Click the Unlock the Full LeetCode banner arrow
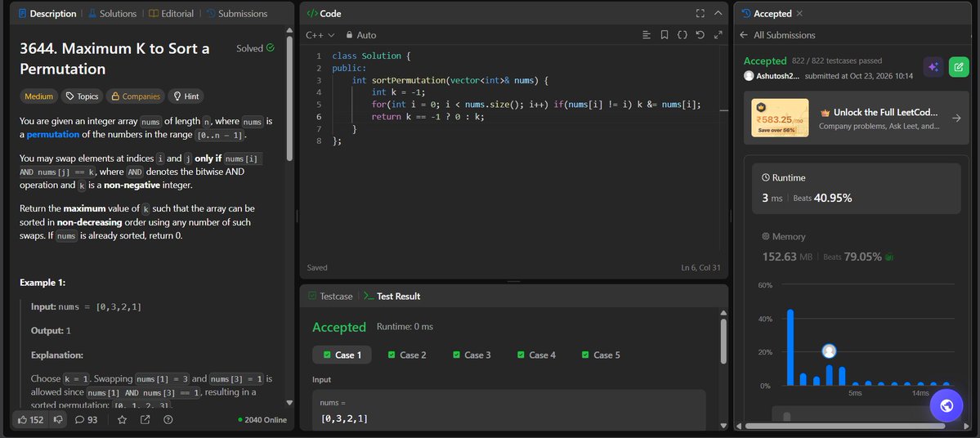The image size is (980, 438). click(x=956, y=118)
